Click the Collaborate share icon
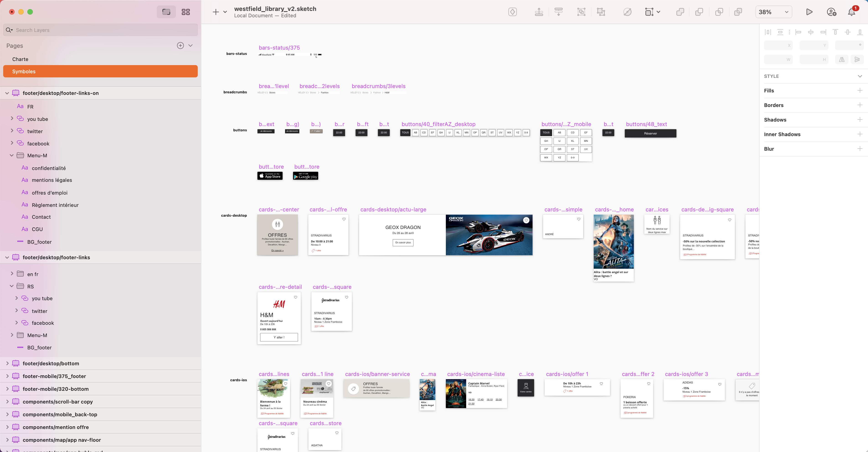Image resolution: width=868 pixels, height=452 pixels. tap(831, 12)
